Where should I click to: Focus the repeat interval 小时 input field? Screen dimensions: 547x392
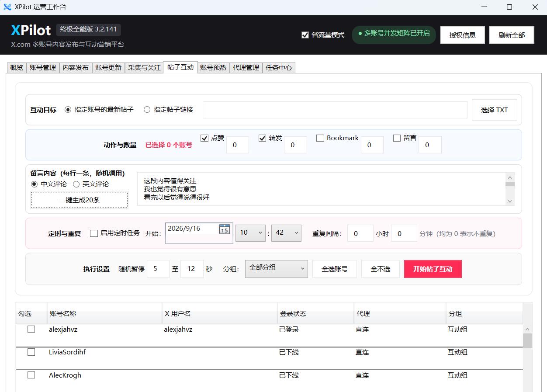[360, 233]
